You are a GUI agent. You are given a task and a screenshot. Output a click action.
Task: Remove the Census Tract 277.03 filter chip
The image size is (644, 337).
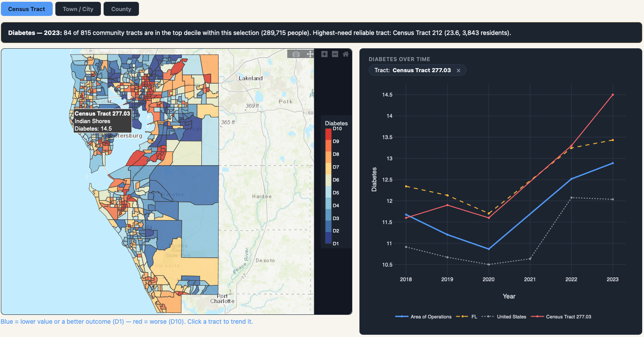pos(459,70)
